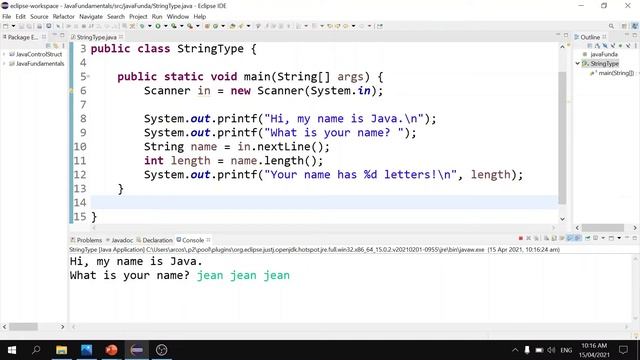The image size is (640, 360).
Task: Open the Declaration tab
Action: [155, 240]
